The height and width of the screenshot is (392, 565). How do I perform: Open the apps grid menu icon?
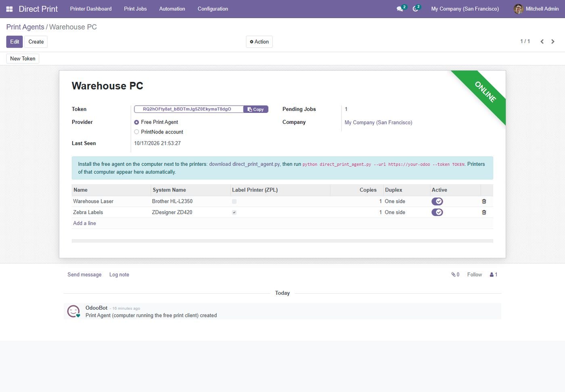point(9,9)
